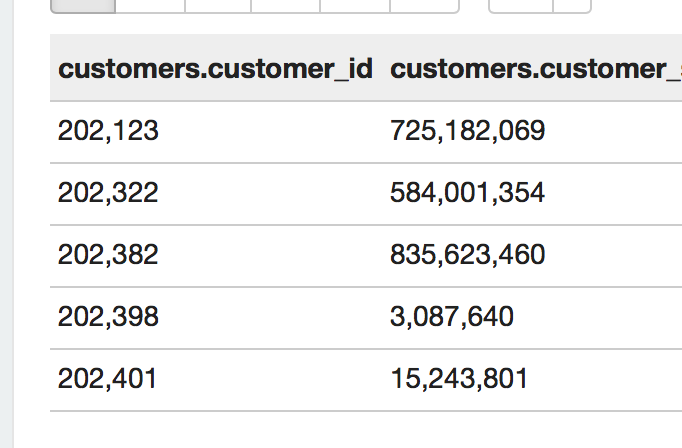
Task: Click the cell containing 725,182,069
Action: 467,131
